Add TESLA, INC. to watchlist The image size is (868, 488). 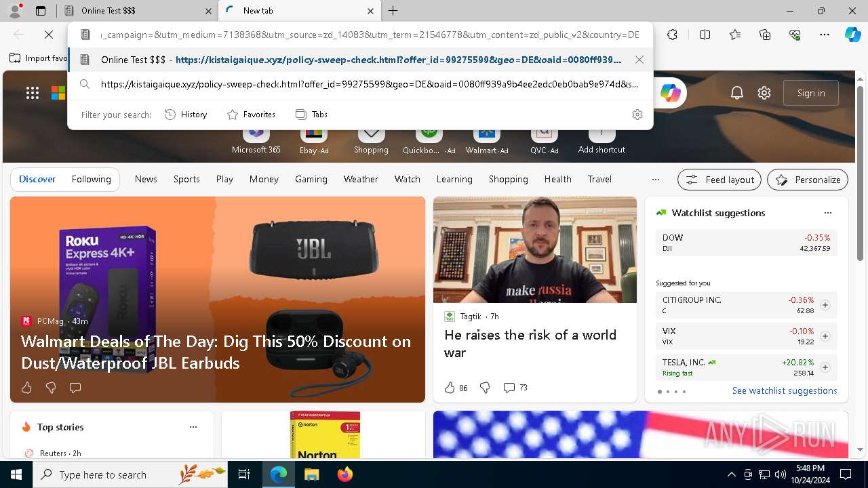click(x=825, y=367)
